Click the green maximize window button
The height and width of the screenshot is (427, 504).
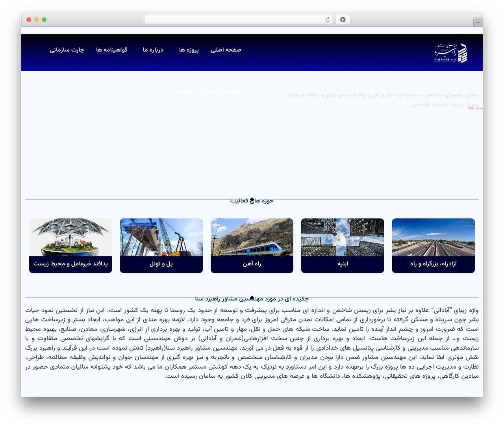pyautogui.click(x=44, y=20)
